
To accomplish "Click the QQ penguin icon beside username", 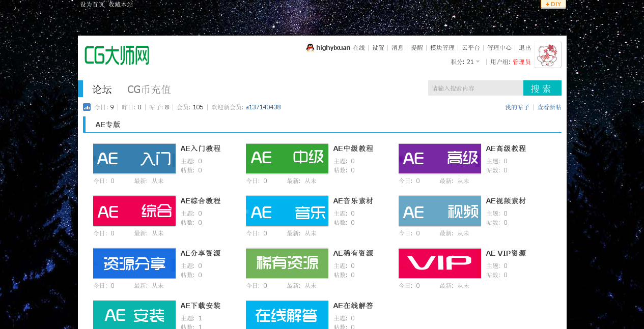I will 310,48.
